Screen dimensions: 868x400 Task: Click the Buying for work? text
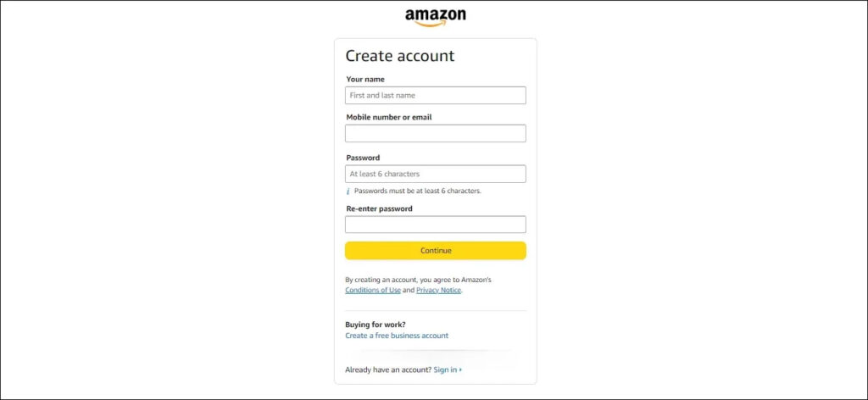tap(376, 325)
